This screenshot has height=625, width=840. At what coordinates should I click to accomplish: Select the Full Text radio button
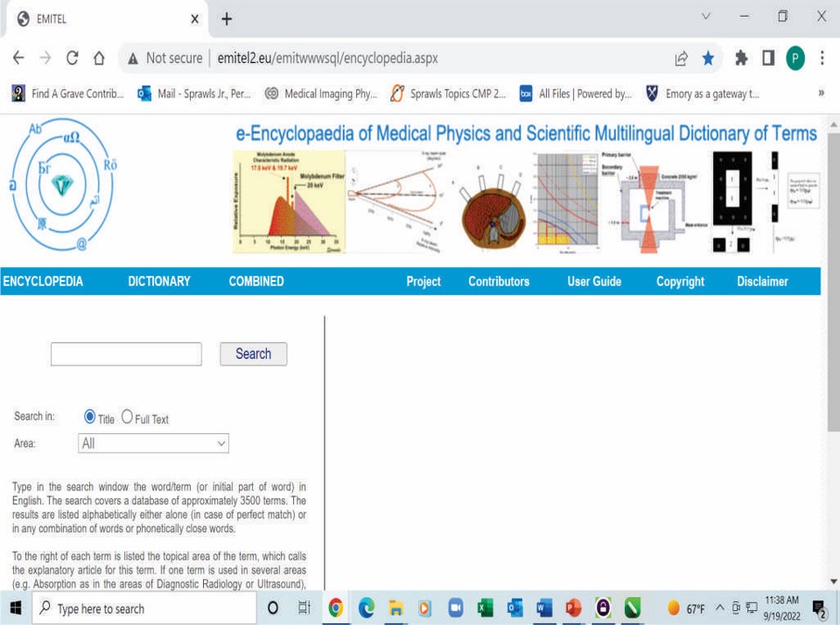pos(127,418)
